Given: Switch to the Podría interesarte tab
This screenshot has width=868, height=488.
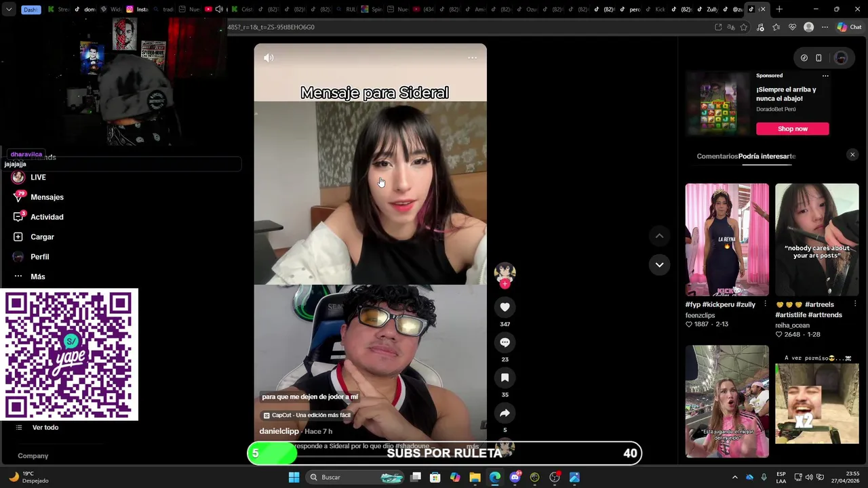Looking at the screenshot, I should 767,156.
